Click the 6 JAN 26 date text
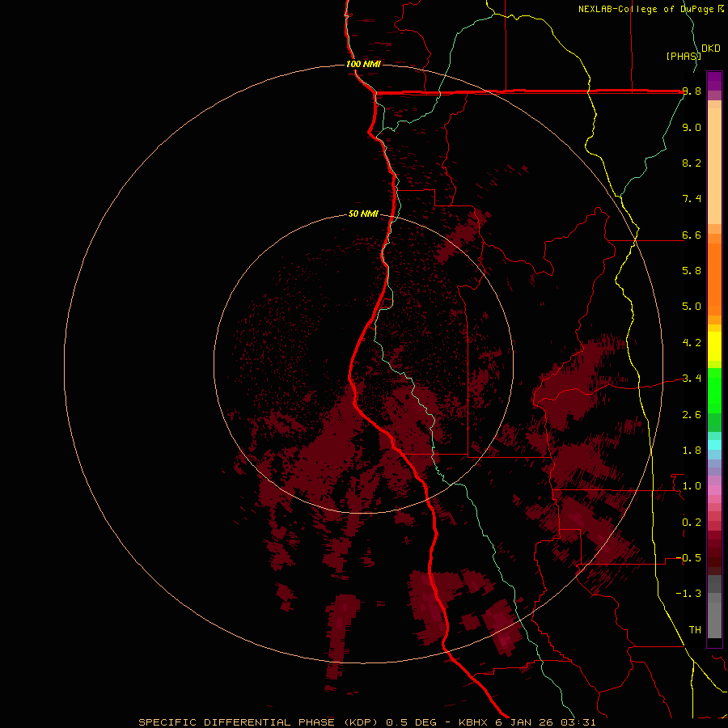The image size is (728, 728). (525, 722)
